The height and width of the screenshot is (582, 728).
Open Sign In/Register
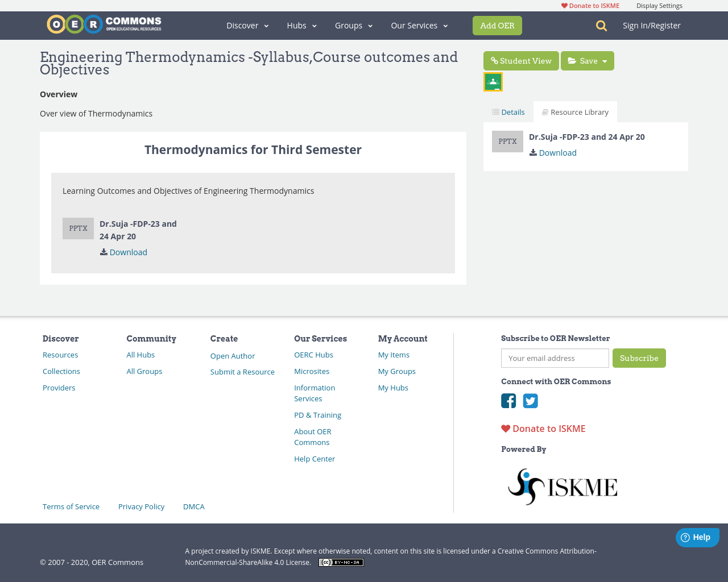pos(651,24)
